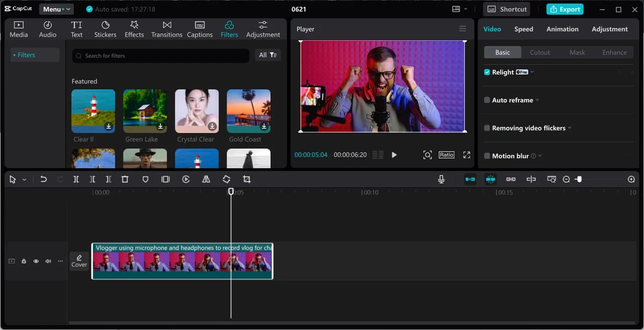Select the Enhance sub-tab
Screen dimensions: 644x330
pos(615,52)
